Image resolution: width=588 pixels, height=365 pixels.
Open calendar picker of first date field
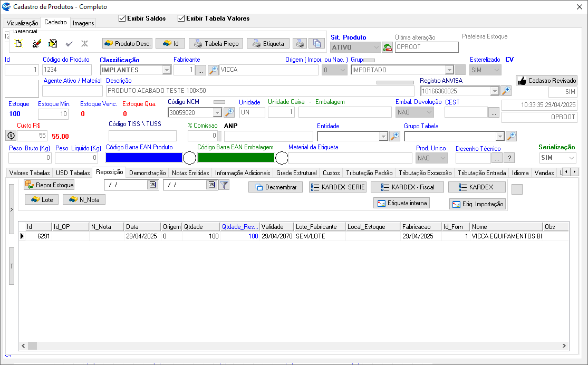(152, 185)
